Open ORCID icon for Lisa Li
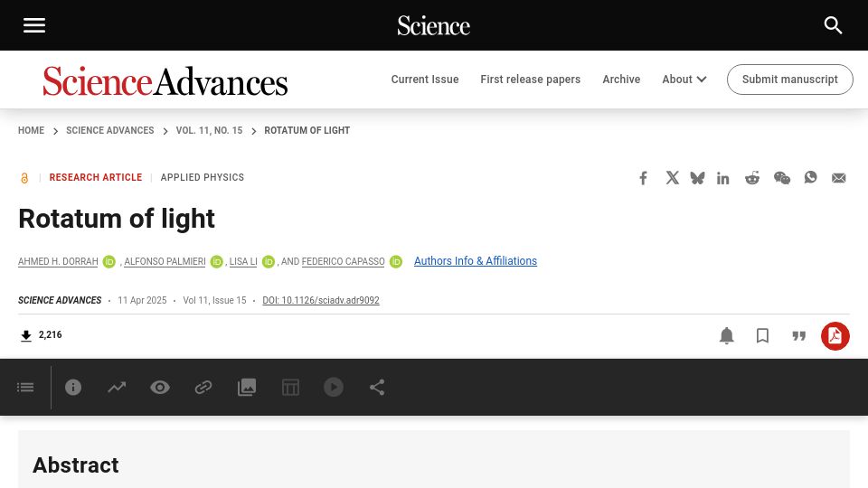Image resolution: width=868 pixels, height=488 pixels. [x=269, y=262]
